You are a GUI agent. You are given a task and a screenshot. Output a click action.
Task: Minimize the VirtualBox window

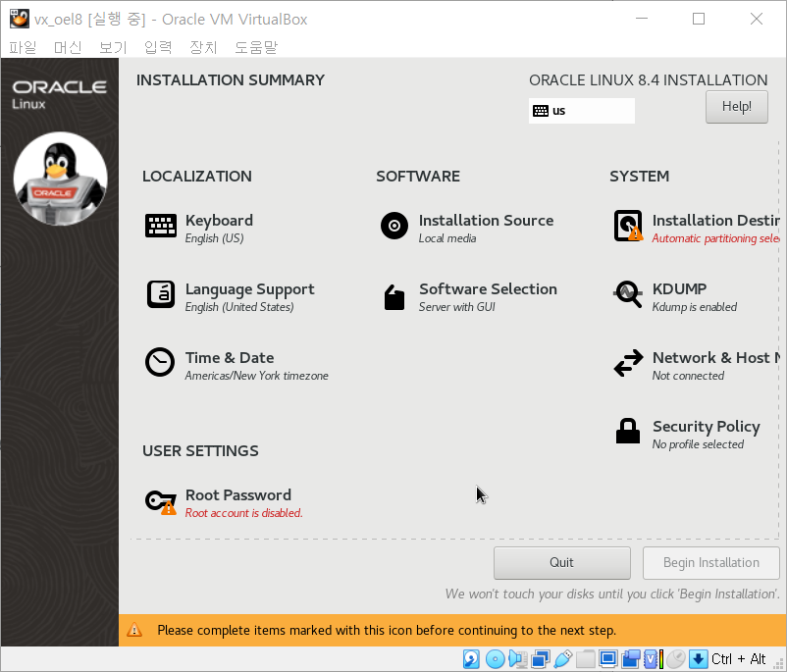tap(642, 19)
